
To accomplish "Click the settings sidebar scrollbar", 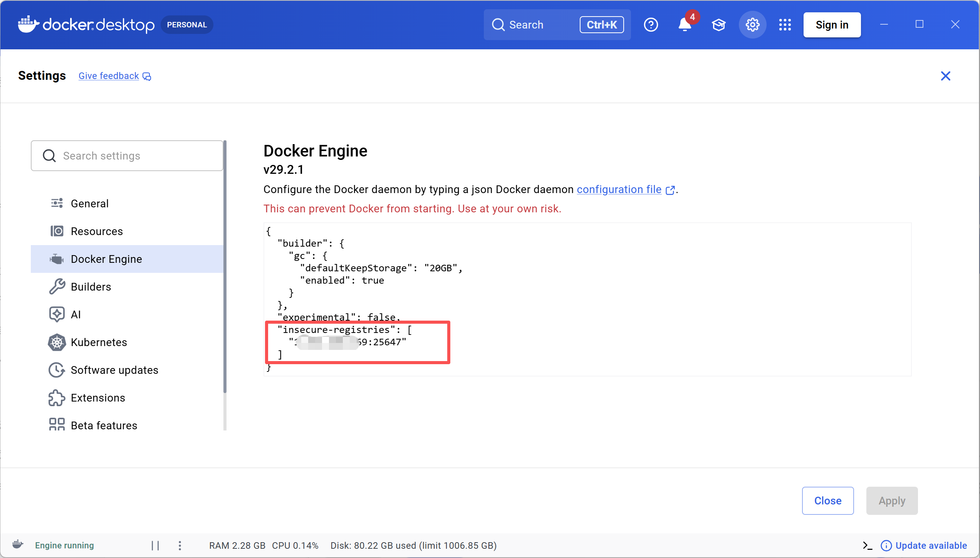I will point(225,266).
